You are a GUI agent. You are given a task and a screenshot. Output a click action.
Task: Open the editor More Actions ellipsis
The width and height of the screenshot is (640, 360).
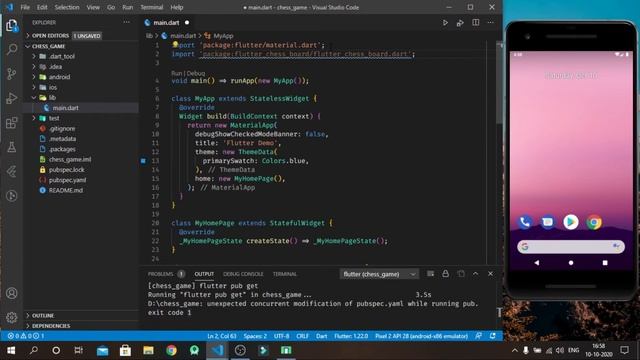pos(491,22)
